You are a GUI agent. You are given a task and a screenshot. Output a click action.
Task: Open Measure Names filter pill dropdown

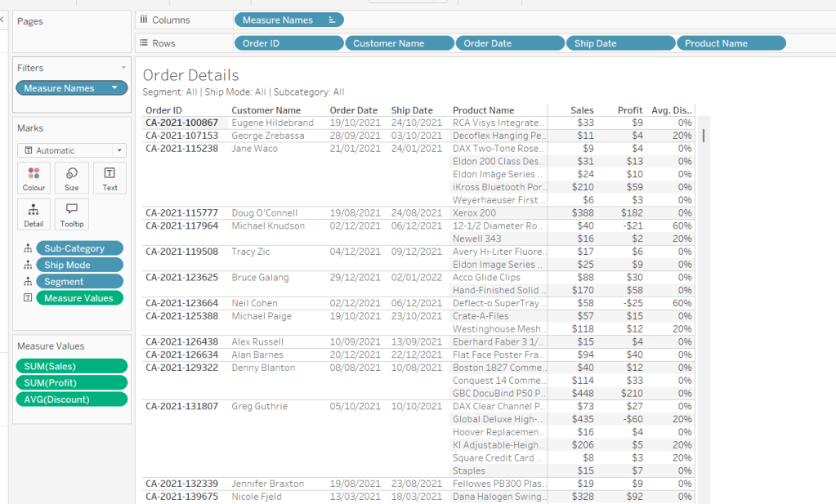click(116, 88)
